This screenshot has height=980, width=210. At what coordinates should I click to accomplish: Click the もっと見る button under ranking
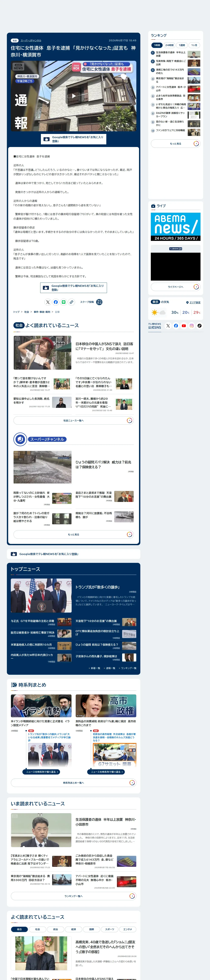(176, 143)
